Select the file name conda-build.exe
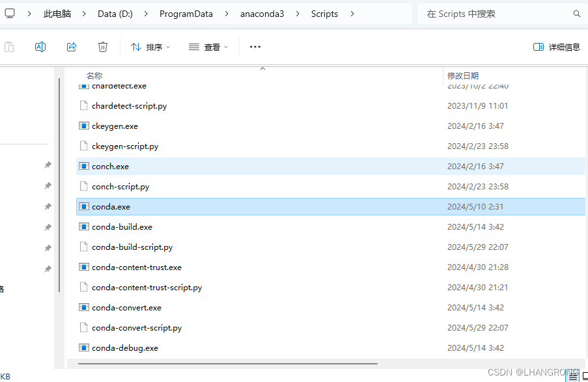The height and width of the screenshot is (382, 588). coord(122,227)
